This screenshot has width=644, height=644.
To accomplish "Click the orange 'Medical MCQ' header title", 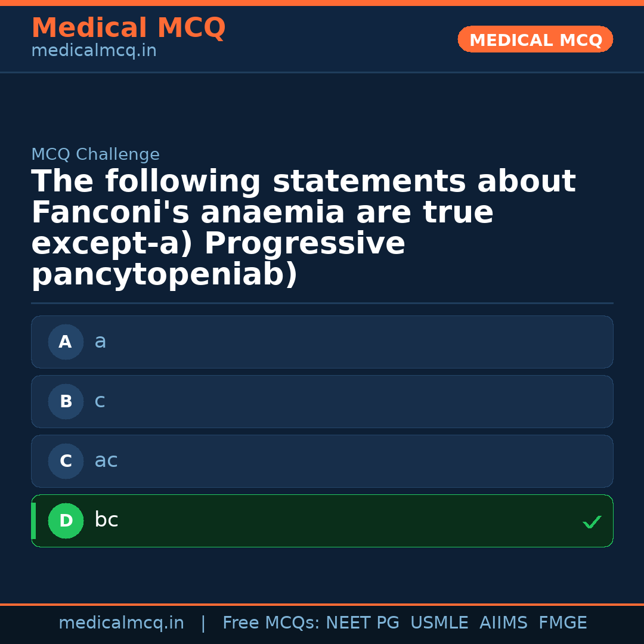I will (128, 28).
